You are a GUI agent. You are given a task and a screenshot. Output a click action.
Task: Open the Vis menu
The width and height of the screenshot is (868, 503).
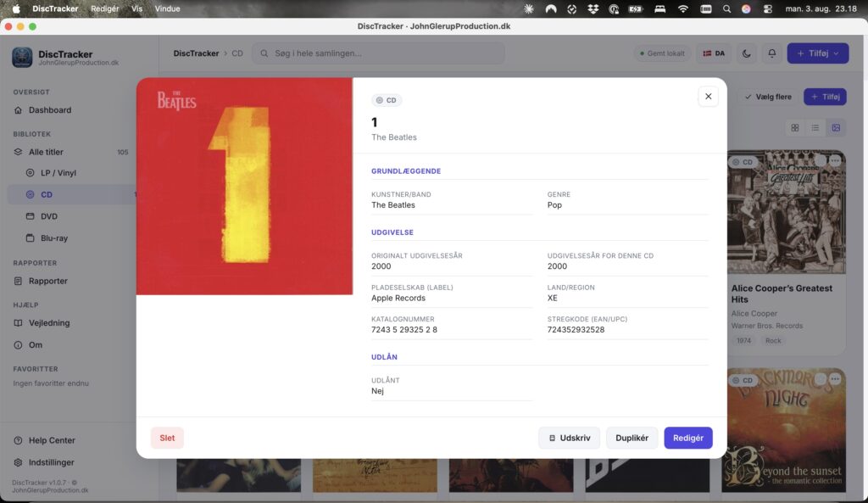click(x=136, y=8)
